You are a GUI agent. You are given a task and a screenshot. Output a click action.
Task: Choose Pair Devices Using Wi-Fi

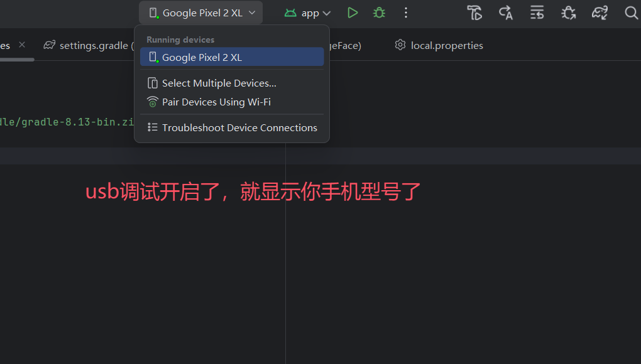[x=232, y=102]
